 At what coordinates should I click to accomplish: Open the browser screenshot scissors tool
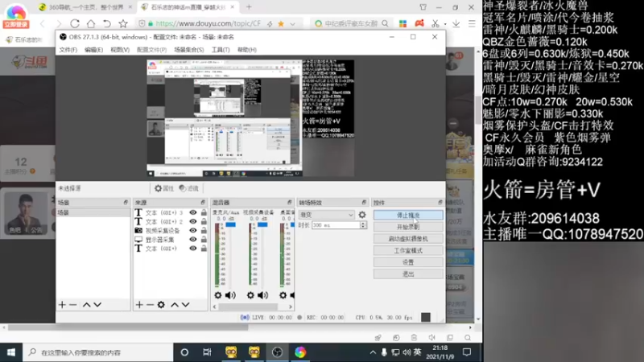pos(436,23)
